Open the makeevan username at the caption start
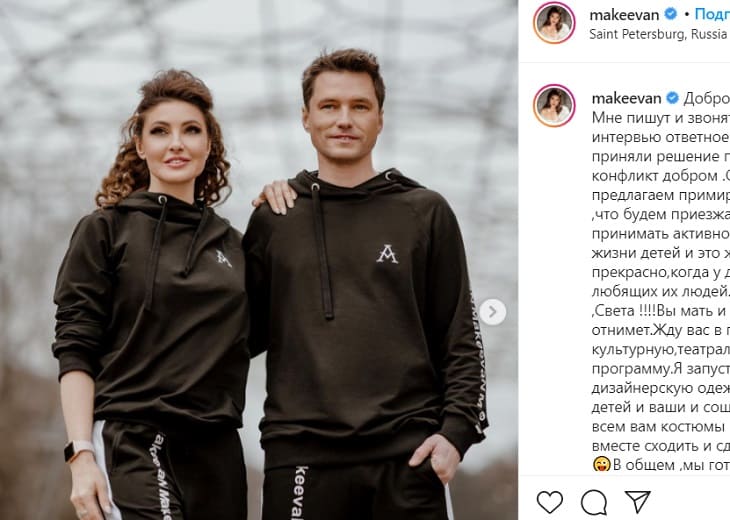Viewport: 730px width, 520px height. [626, 98]
